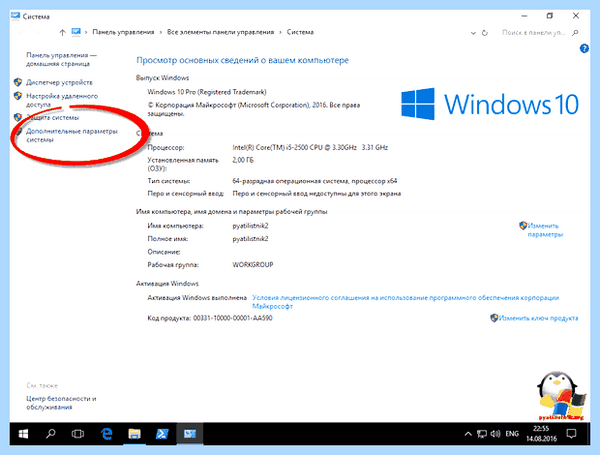Open the blue Help question mark icon

(584, 49)
